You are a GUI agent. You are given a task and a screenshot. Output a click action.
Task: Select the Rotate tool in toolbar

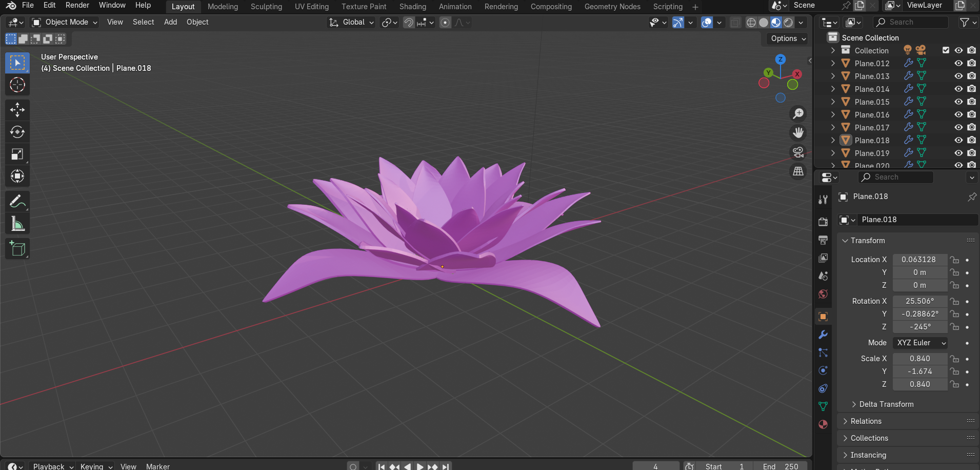17,132
